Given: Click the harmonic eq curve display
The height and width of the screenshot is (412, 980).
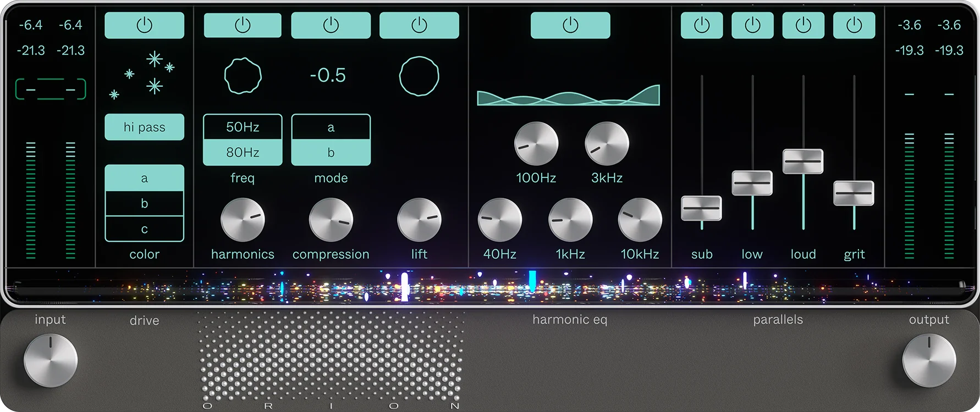Looking at the screenshot, I should pos(568,96).
